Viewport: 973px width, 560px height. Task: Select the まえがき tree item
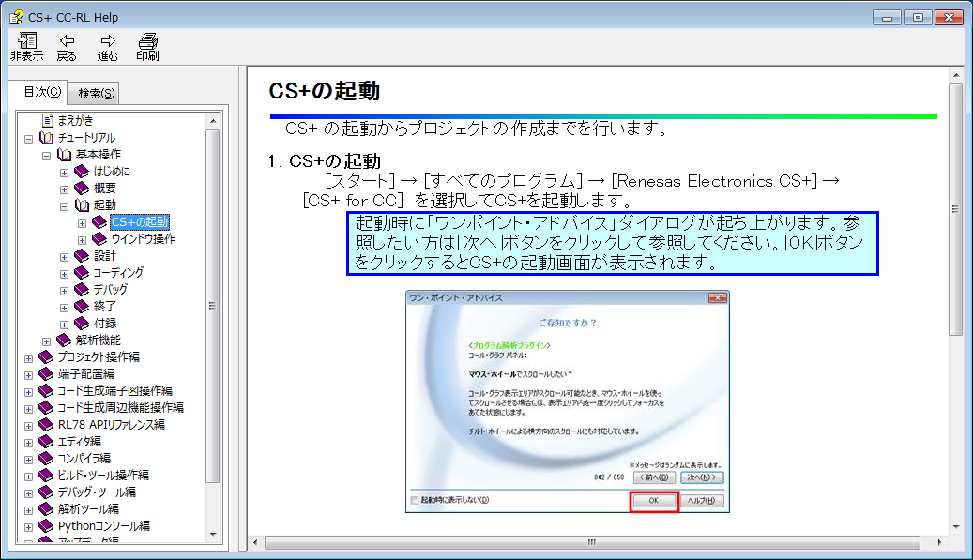[x=75, y=120]
